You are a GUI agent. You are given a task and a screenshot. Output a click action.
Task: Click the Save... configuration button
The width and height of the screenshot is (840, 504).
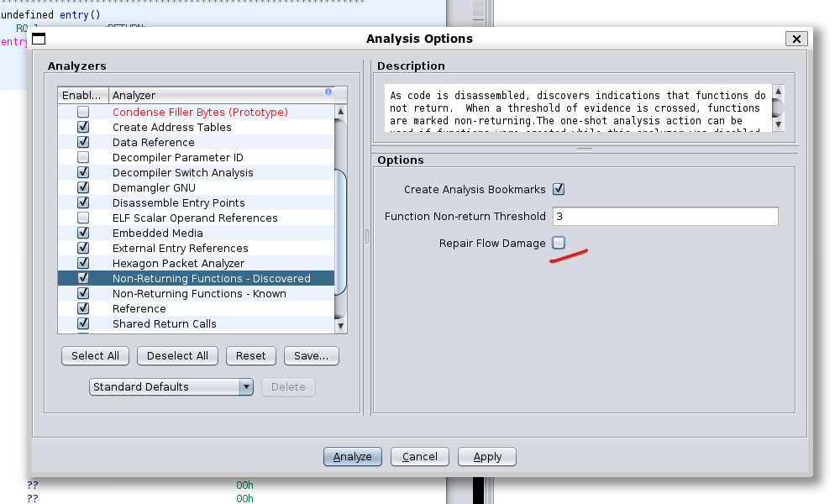(312, 356)
